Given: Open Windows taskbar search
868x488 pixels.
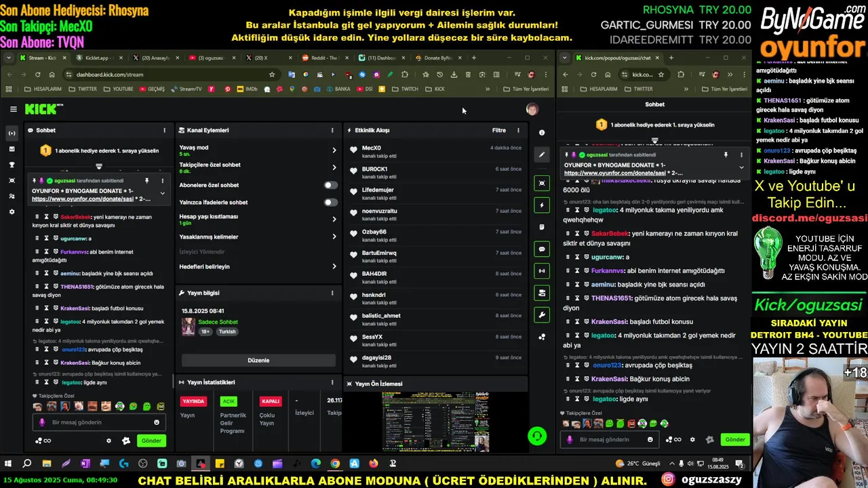Looking at the screenshot, I should point(27,464).
